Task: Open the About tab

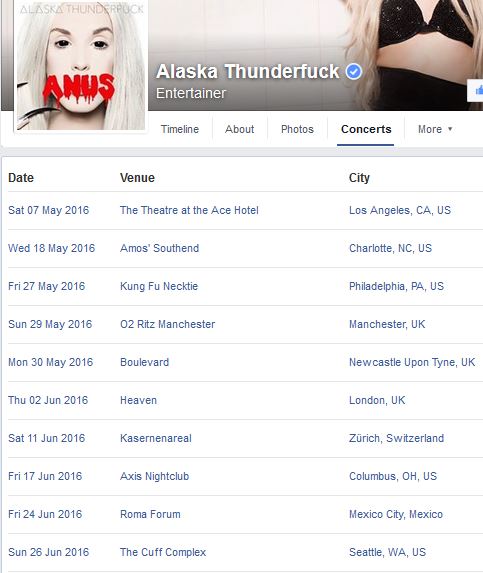Action: [x=240, y=129]
